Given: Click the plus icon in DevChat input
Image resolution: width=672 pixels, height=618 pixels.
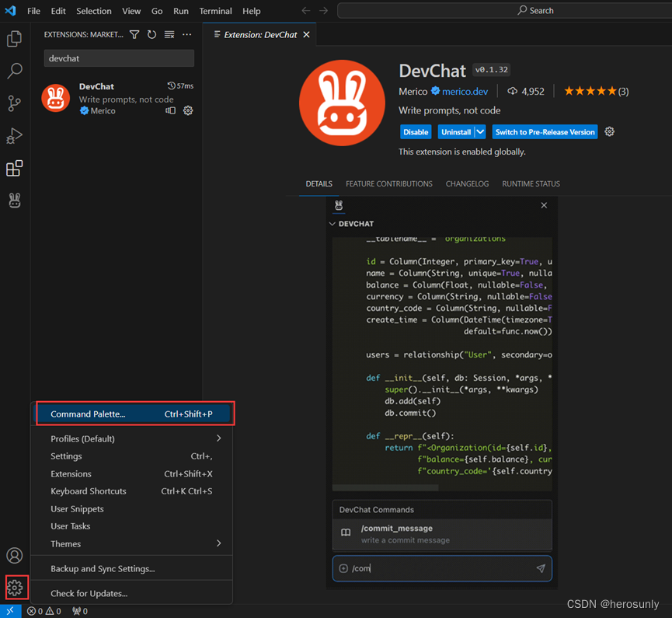Looking at the screenshot, I should (343, 568).
